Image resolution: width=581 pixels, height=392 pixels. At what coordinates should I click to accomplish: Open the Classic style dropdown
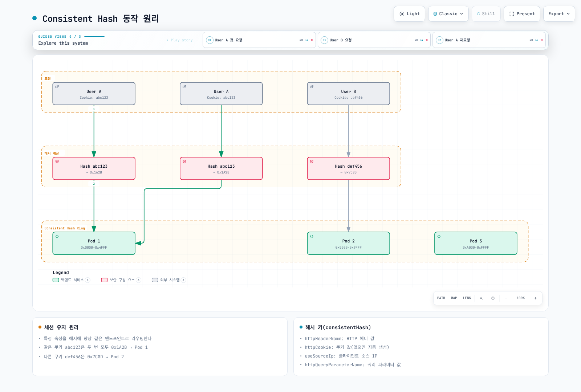pyautogui.click(x=448, y=14)
